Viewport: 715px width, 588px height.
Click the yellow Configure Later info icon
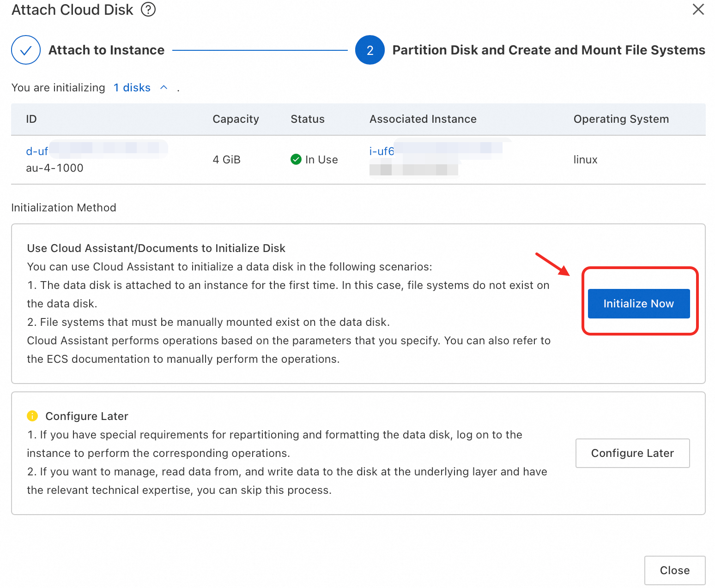point(32,416)
